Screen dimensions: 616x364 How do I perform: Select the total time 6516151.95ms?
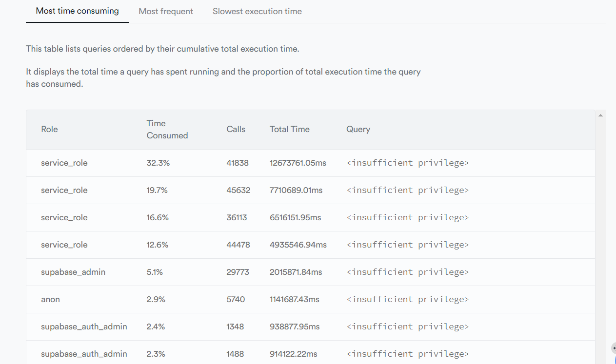coord(296,217)
